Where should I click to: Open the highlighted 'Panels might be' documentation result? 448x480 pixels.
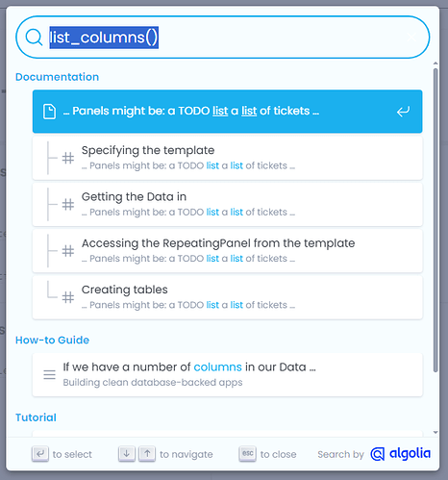(227, 112)
